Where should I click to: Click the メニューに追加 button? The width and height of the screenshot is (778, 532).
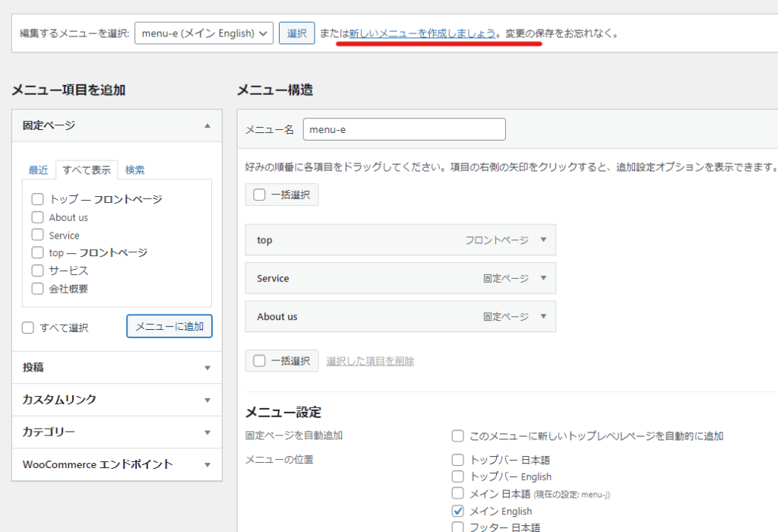pos(169,326)
